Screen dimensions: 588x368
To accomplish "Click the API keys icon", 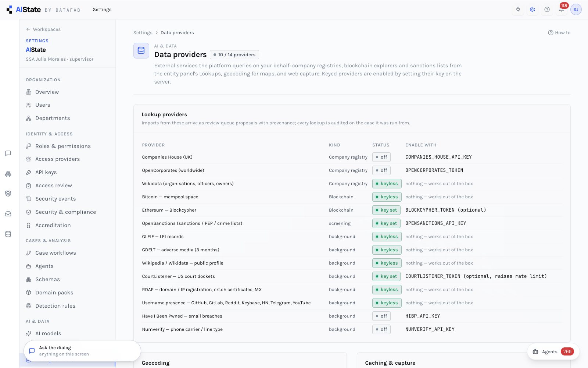I will pos(29,173).
